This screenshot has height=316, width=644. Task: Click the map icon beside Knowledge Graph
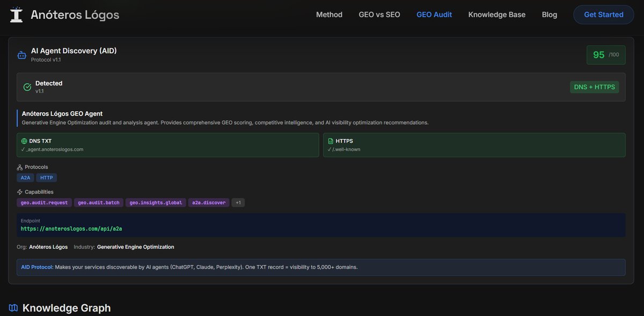(13, 308)
